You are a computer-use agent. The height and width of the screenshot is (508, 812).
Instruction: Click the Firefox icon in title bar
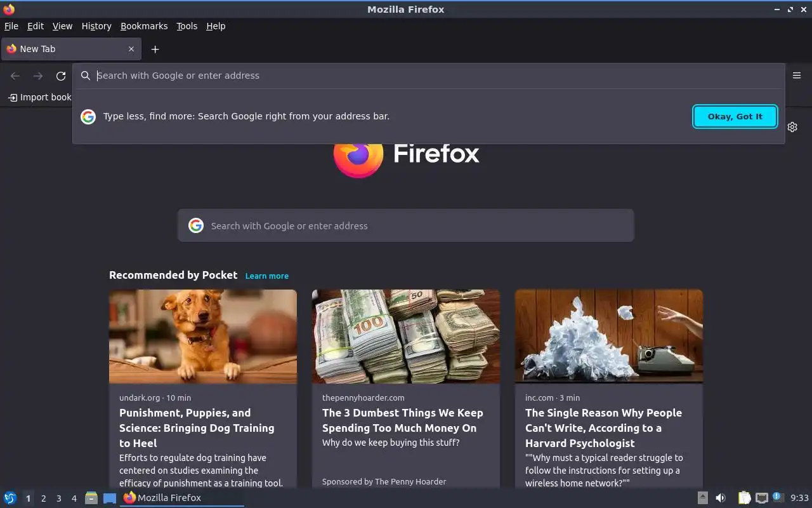(x=9, y=9)
